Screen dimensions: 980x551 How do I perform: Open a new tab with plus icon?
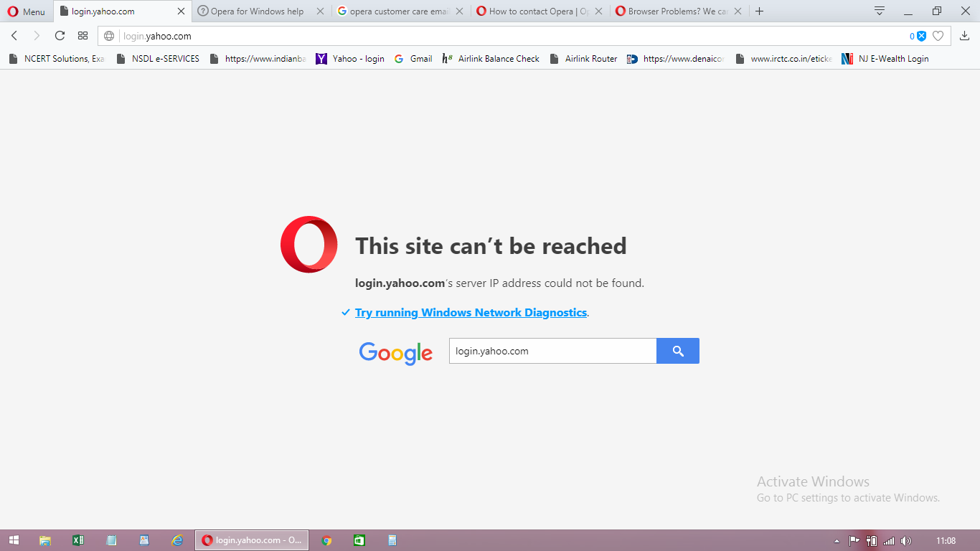pos(760,11)
